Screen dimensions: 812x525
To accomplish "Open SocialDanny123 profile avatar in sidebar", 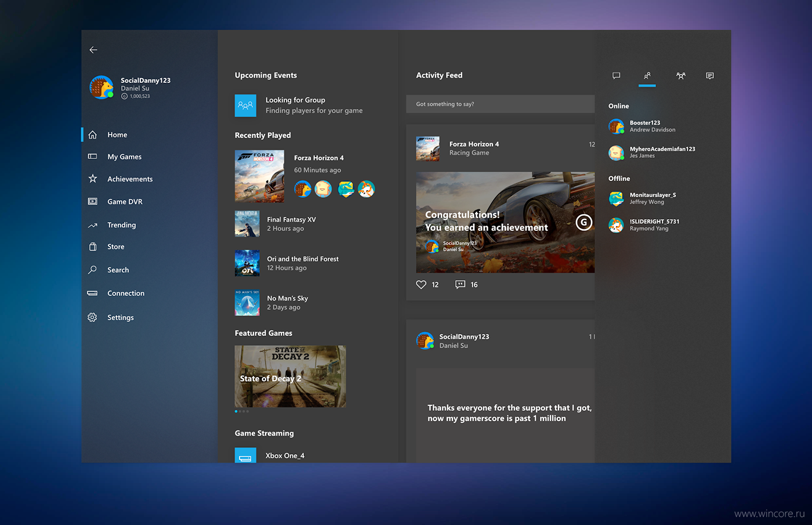I will [x=101, y=87].
